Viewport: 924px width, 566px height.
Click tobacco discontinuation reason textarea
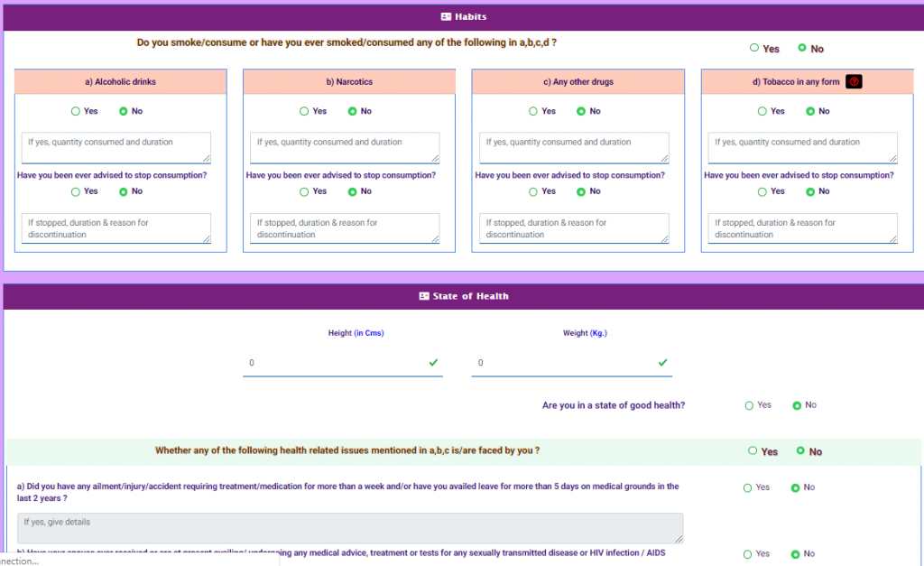[x=802, y=228]
